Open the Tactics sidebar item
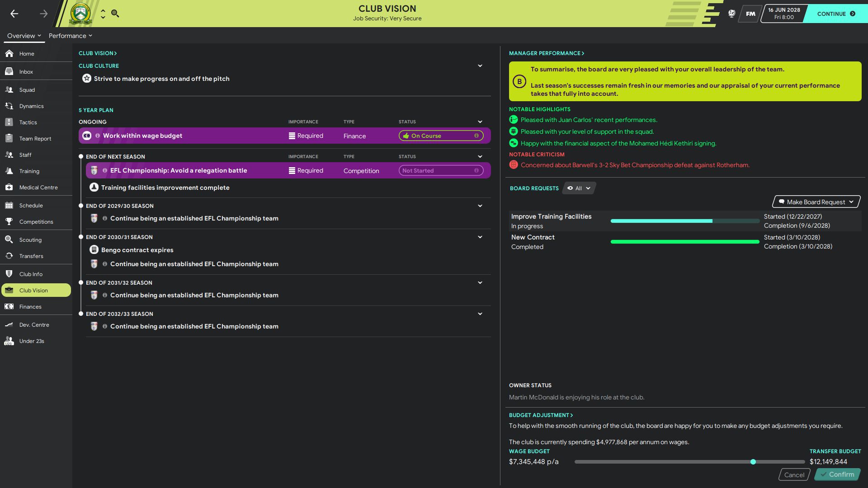Screen dimensions: 868x488 click(36, 122)
